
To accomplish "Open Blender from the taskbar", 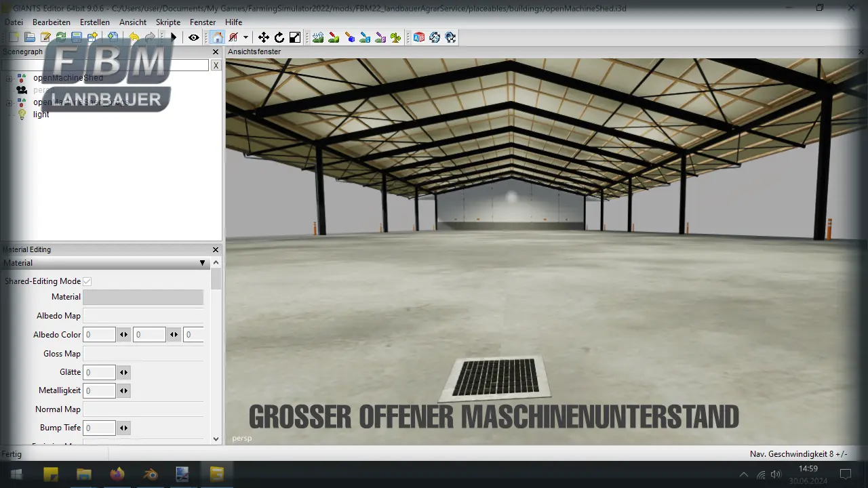I will point(150,474).
